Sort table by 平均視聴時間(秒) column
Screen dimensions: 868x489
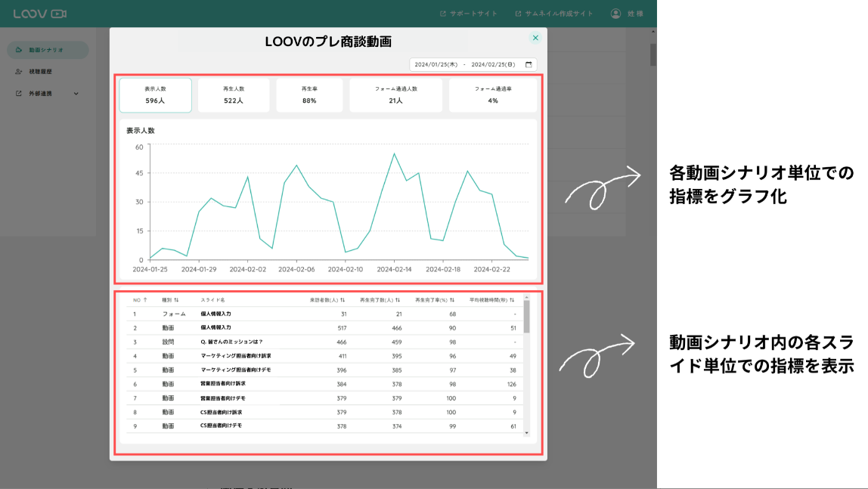[x=492, y=300]
